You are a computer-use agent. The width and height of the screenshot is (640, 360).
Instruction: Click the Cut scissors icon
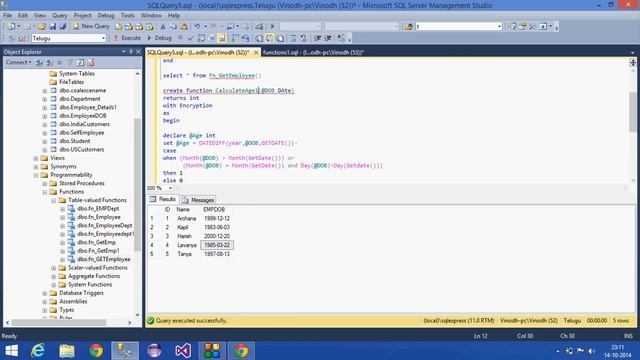162,26
